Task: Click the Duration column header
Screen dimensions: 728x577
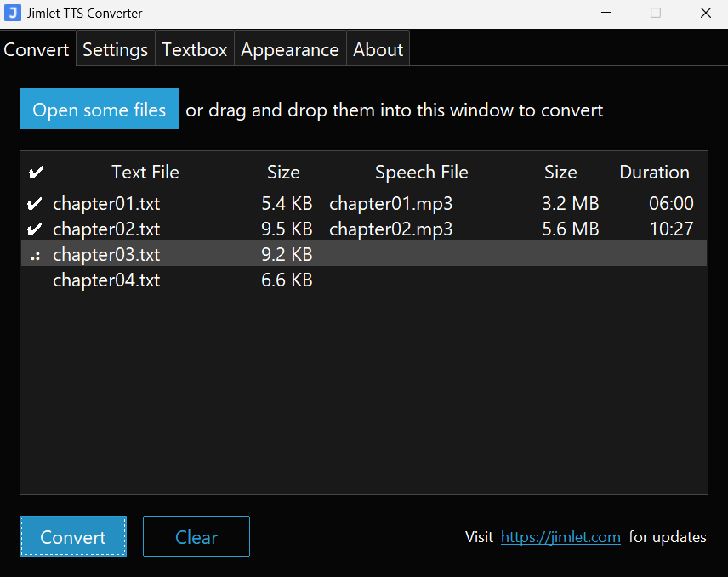Action: [654, 172]
